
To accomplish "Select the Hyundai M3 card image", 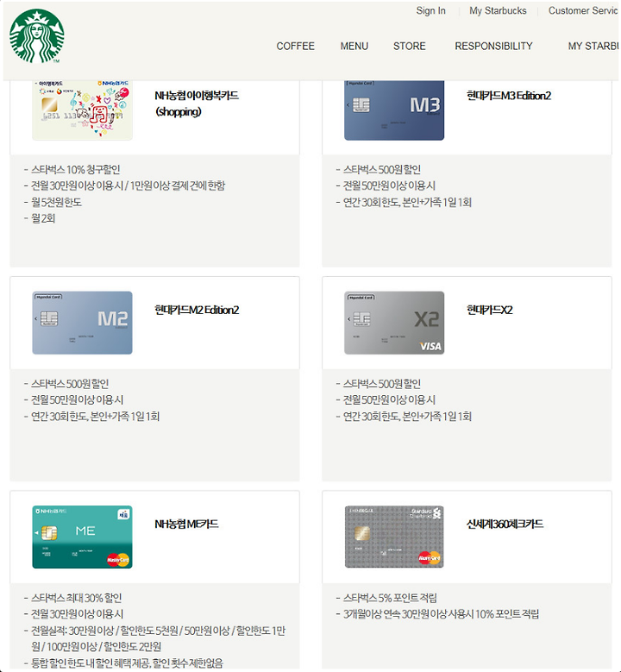I will click(x=394, y=110).
